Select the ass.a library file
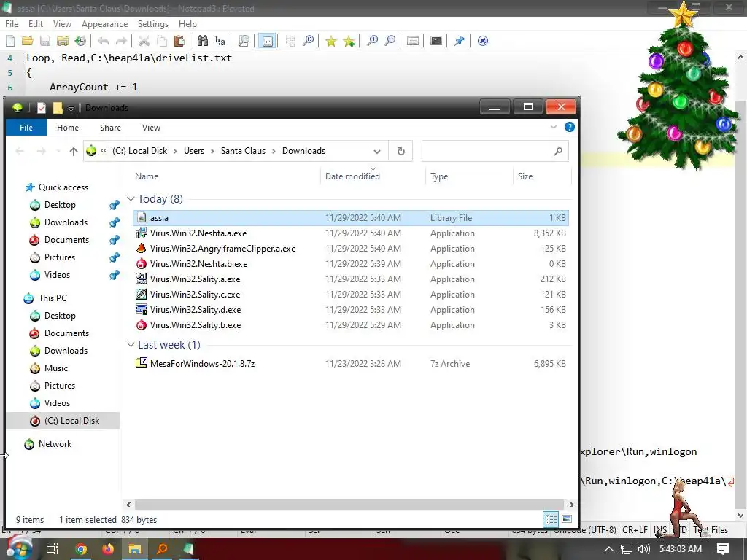 351,217
